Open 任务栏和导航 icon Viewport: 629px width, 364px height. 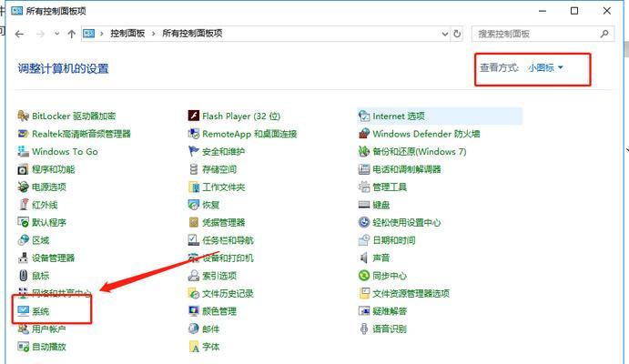193,240
